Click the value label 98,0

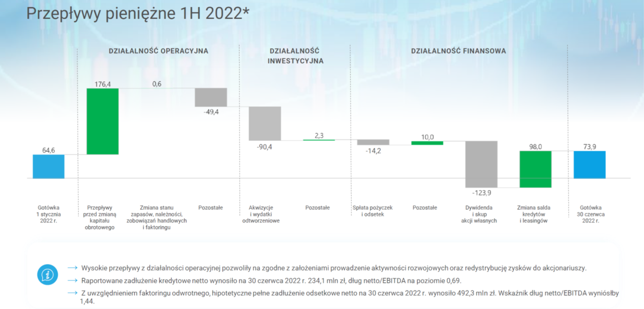536,147
